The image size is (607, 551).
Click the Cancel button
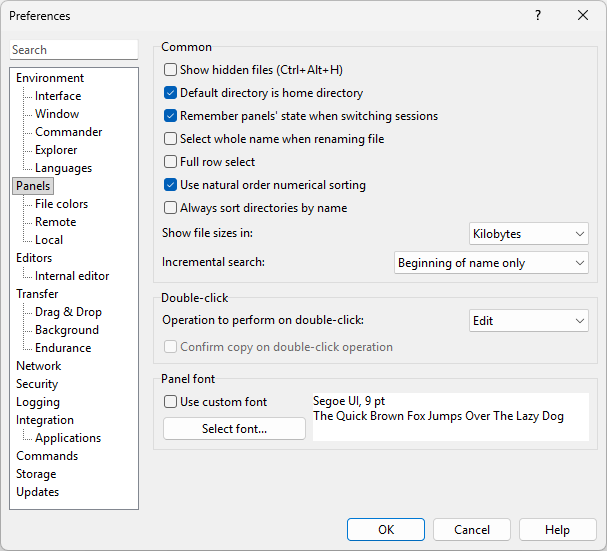[472, 530]
